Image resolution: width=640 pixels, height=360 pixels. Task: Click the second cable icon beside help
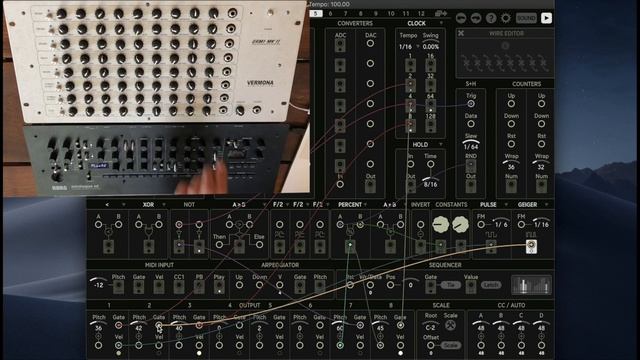[x=476, y=18]
